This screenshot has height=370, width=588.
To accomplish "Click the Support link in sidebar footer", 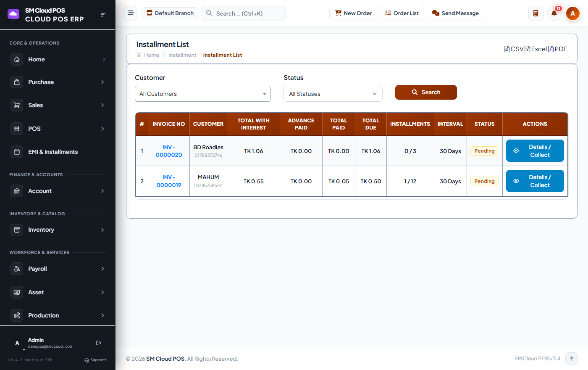I will (x=96, y=360).
